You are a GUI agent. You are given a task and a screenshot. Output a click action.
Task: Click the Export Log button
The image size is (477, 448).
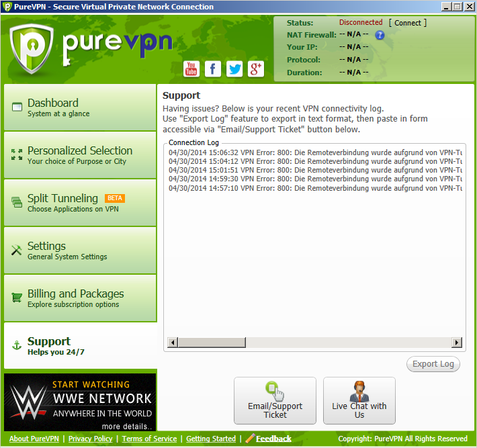tap(433, 364)
